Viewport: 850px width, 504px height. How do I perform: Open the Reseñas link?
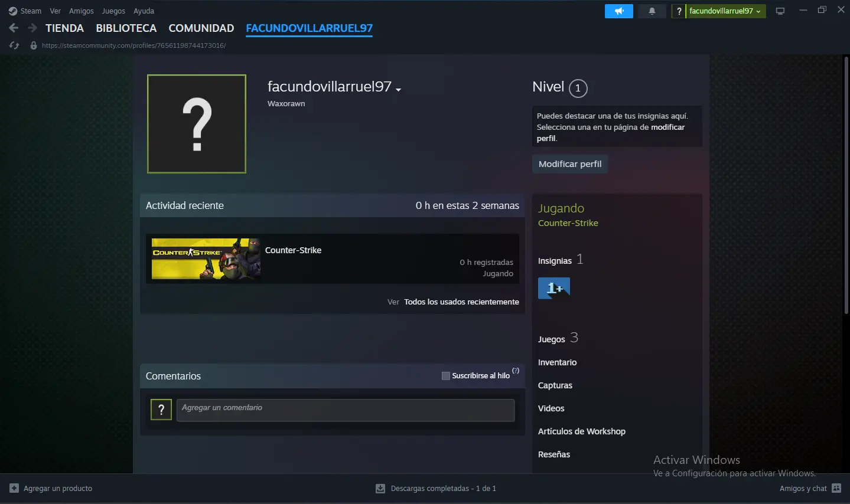point(554,454)
